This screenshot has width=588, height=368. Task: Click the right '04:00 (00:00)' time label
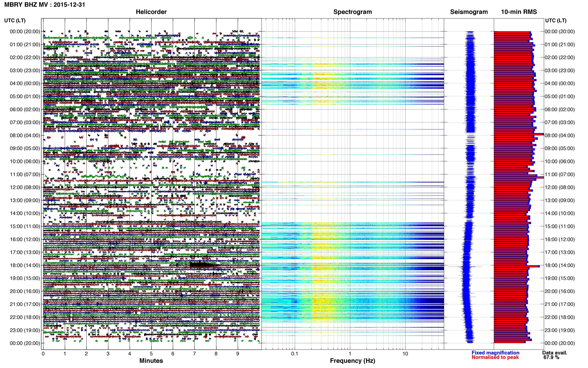point(560,83)
